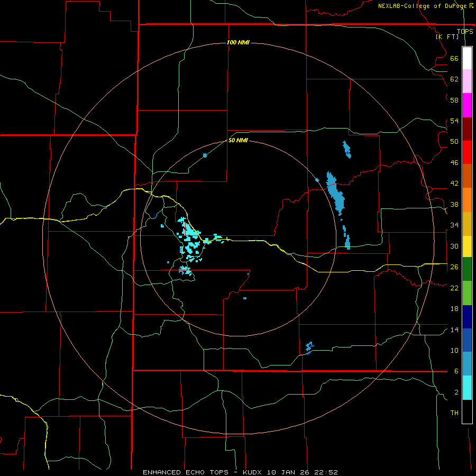Click the TOPS legend title
The image size is (476, 476).
(465, 31)
